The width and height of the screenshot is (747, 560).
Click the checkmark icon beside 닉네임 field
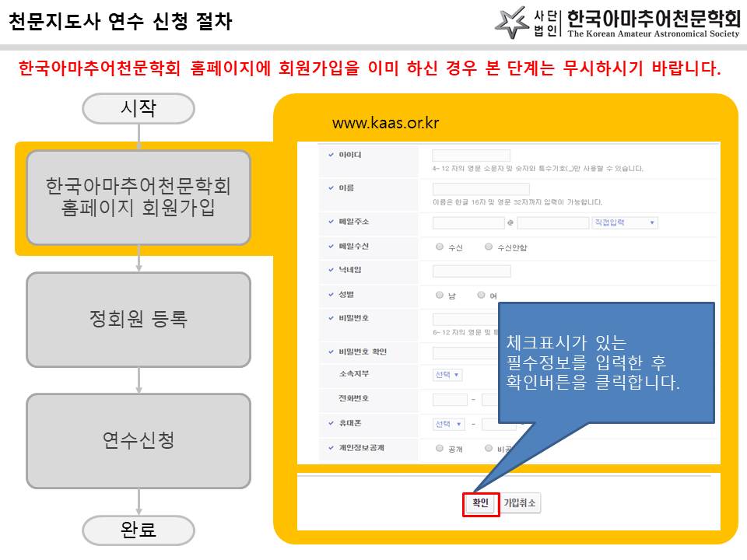[328, 271]
